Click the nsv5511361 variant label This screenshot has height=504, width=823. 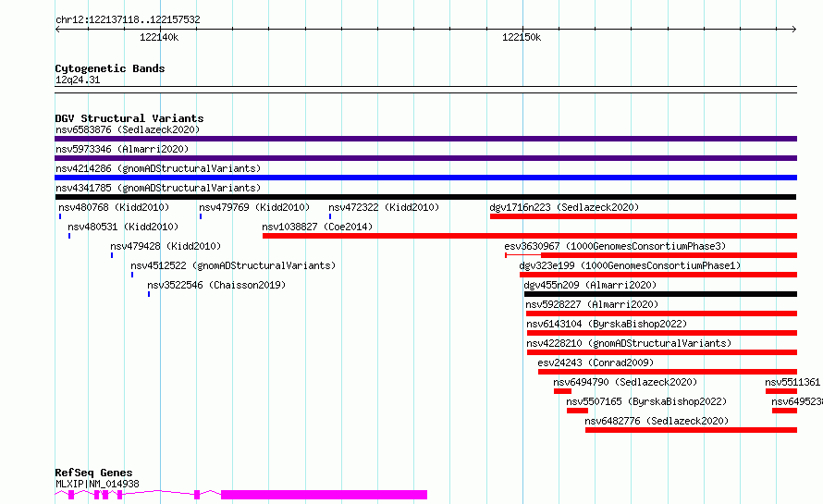[x=792, y=382]
